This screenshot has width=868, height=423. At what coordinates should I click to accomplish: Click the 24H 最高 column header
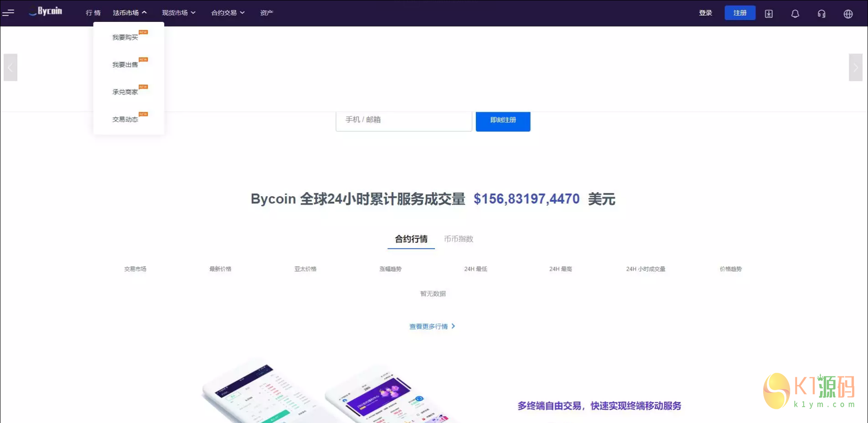561,269
